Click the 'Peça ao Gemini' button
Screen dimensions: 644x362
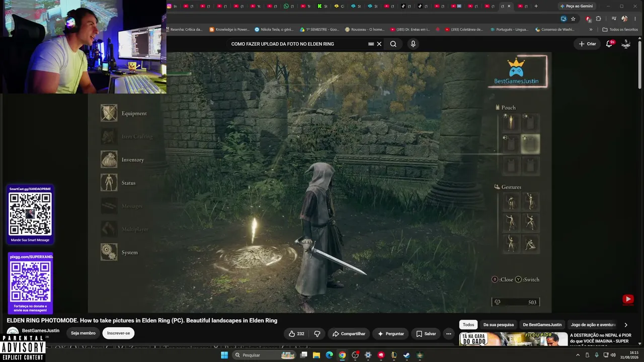coord(577,6)
